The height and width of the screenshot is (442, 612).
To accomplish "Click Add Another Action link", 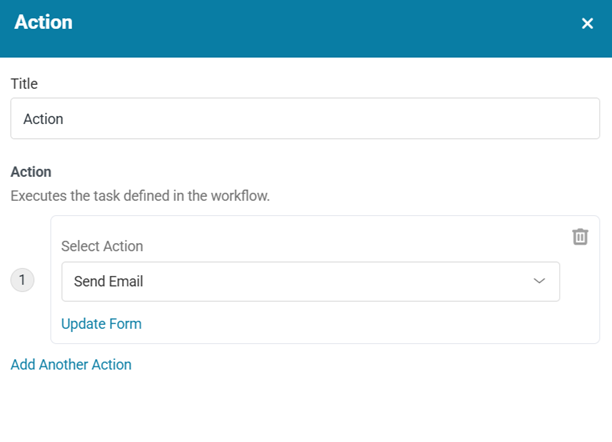I will point(71,364).
